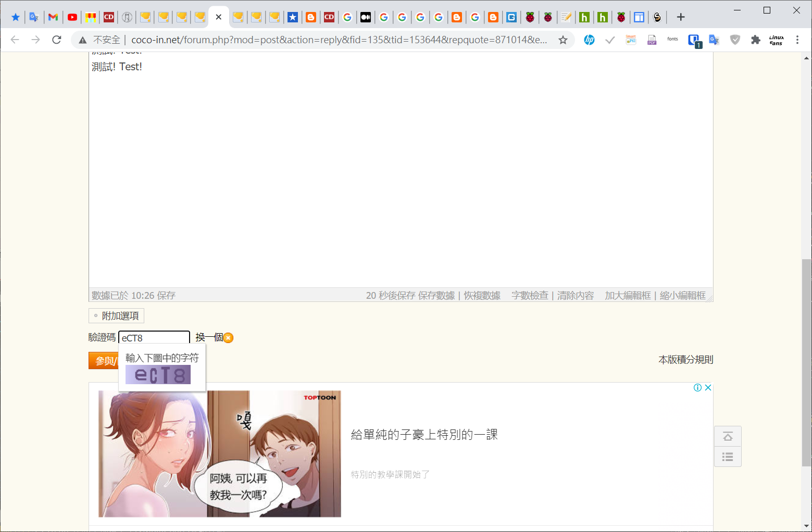Click the 20 秒後保存 countdown text
The image size is (812, 532).
pos(391,296)
